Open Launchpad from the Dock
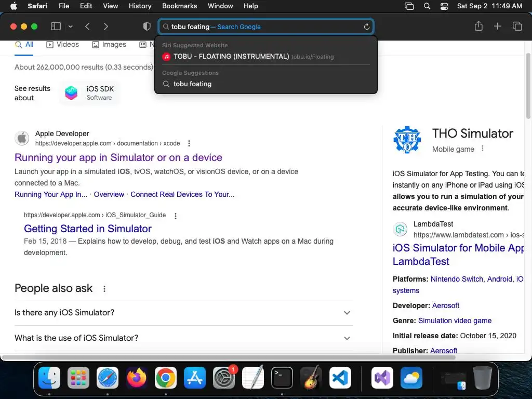 (78, 378)
